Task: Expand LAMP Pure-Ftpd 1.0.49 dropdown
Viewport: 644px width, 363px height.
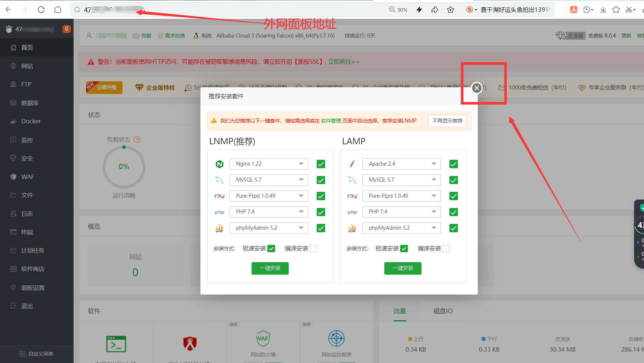Action: point(402,196)
